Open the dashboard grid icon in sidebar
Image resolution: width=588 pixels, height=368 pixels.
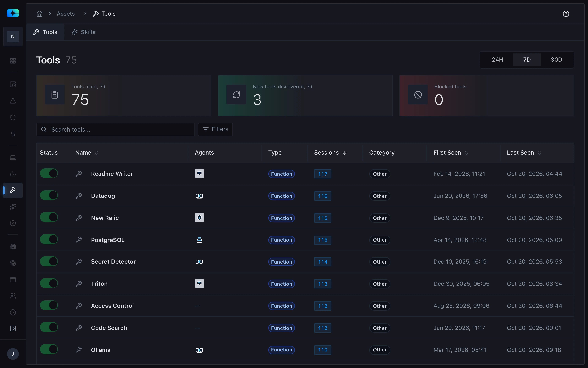pyautogui.click(x=13, y=61)
